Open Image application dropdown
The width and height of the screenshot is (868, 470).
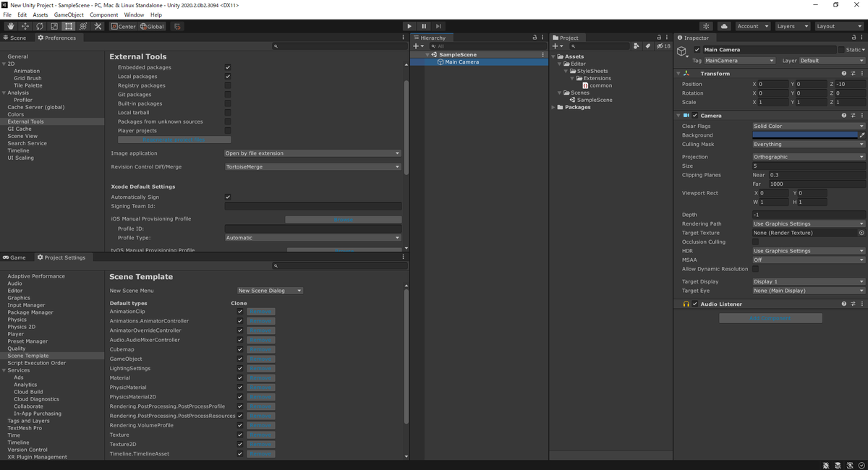(x=312, y=153)
